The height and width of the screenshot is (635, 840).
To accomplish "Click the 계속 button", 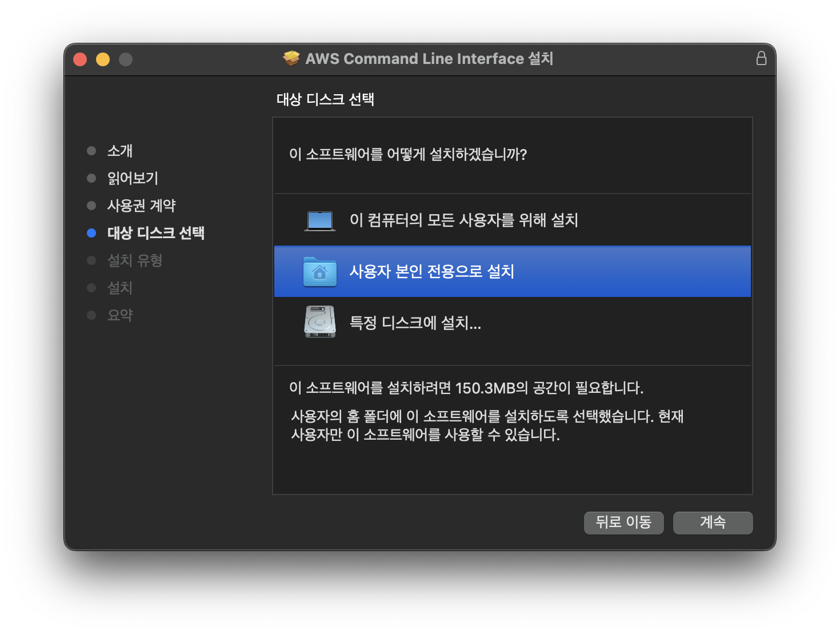I will coord(713,523).
